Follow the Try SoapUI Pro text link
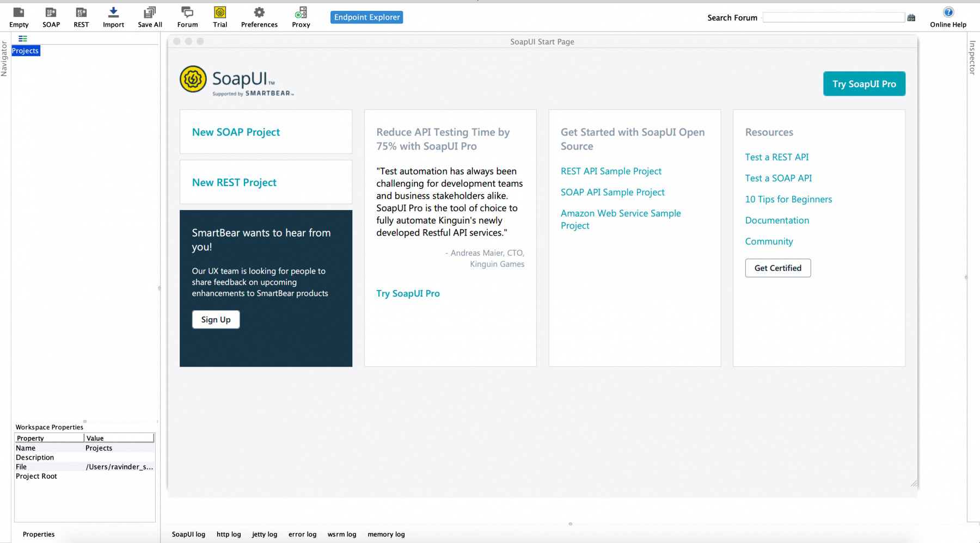Viewport: 980px width, 543px height. [x=408, y=293]
